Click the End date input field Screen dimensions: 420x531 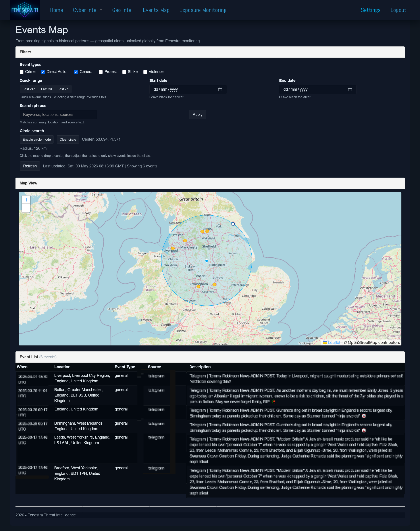coord(318,89)
